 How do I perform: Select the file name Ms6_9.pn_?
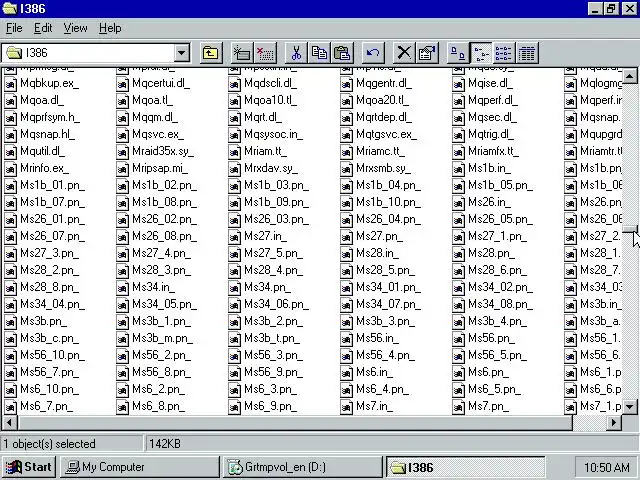click(270, 407)
